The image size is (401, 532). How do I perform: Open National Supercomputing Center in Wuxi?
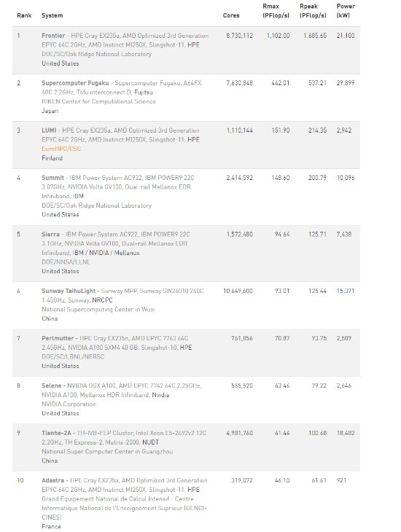(98, 310)
